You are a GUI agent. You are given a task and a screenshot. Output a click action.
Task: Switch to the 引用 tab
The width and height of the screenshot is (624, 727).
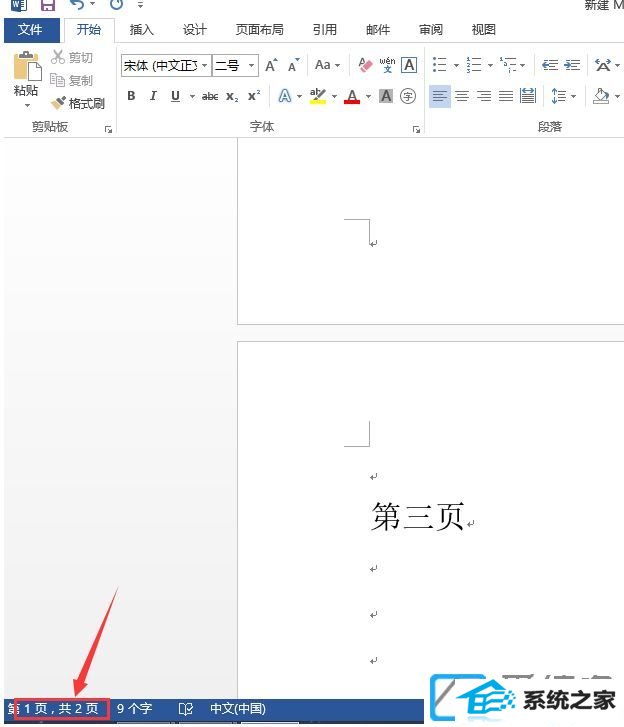[x=325, y=30]
